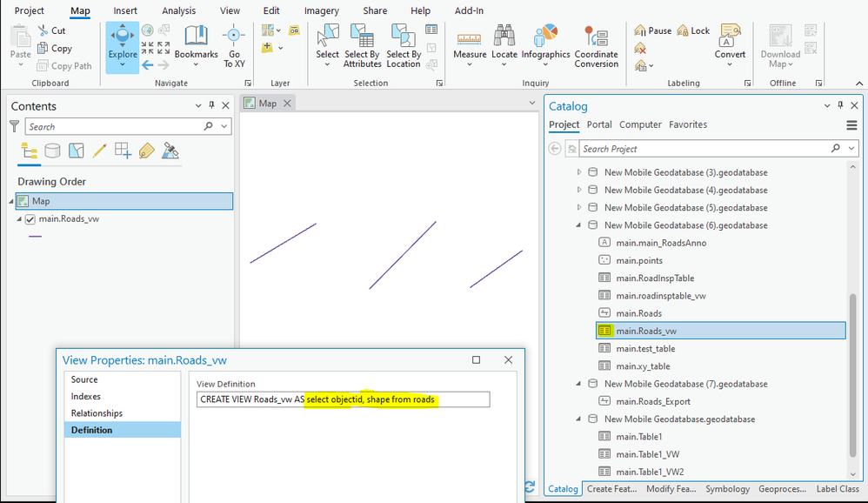Pause labeling with the Pause button
The image size is (868, 503).
click(652, 31)
